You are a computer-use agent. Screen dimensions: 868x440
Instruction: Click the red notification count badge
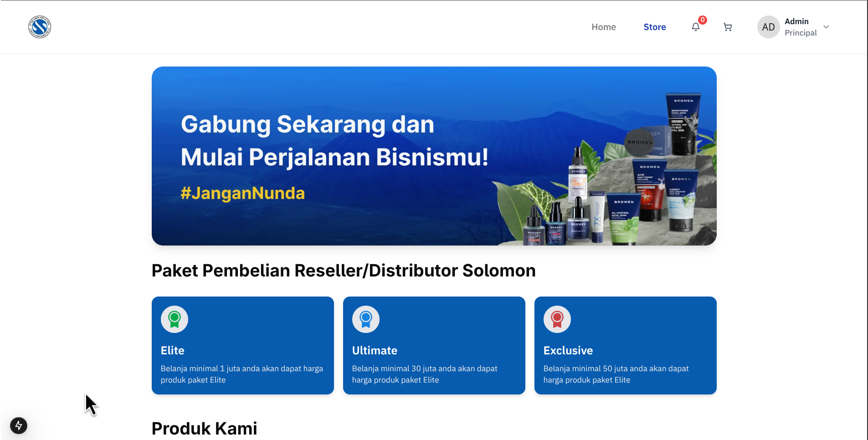tap(703, 20)
